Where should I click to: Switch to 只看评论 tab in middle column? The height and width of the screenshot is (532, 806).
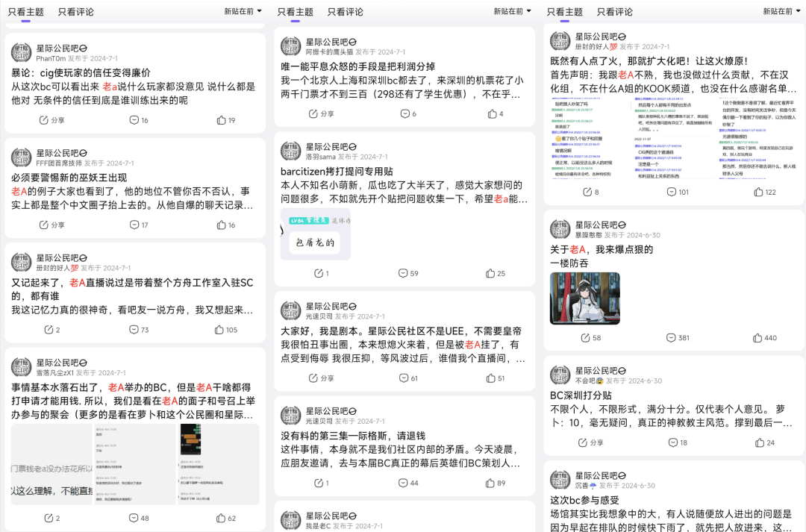(x=346, y=12)
